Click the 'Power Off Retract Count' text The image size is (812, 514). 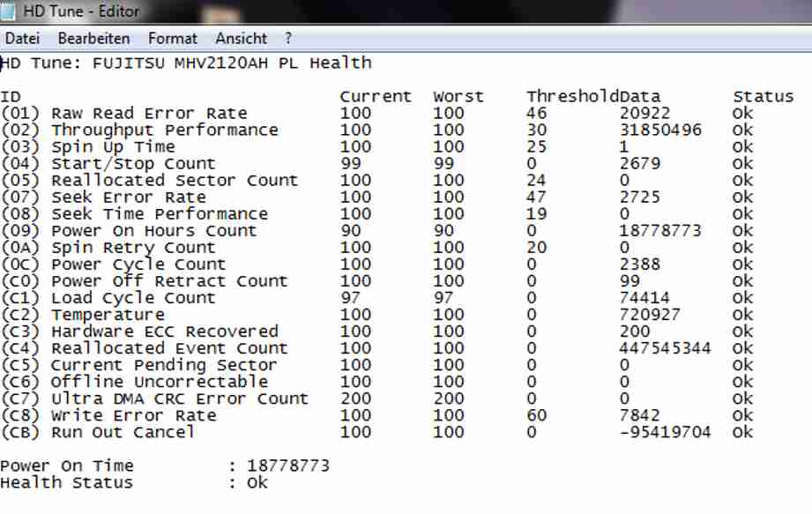pos(169,281)
